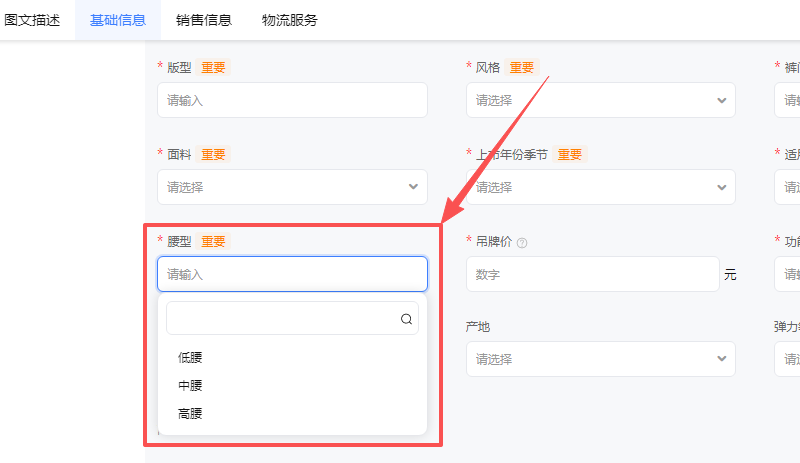Select 低腰 from the waist type list

(190, 357)
